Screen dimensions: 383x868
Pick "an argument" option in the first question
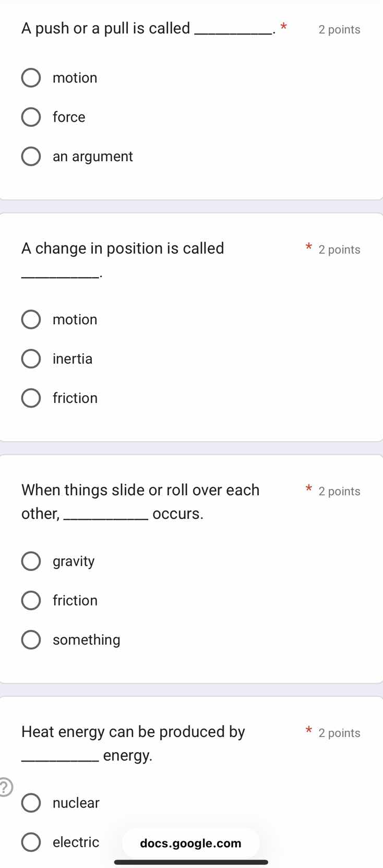coord(31,156)
